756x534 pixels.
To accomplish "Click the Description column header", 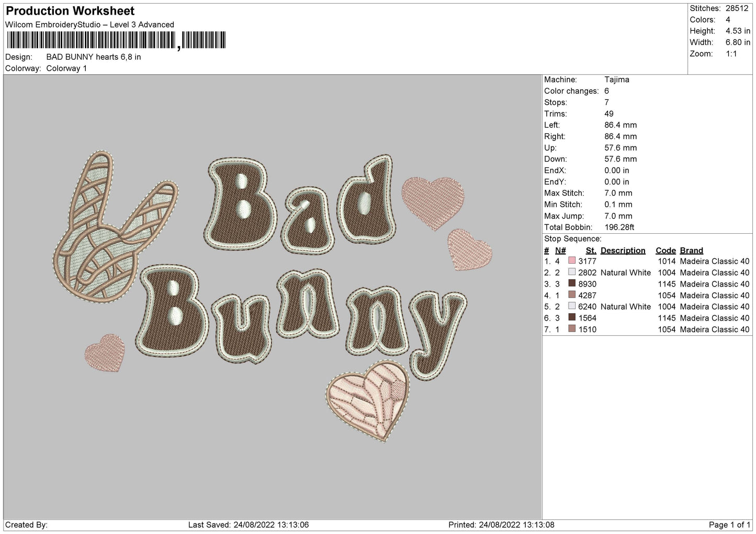I will pos(623,251).
